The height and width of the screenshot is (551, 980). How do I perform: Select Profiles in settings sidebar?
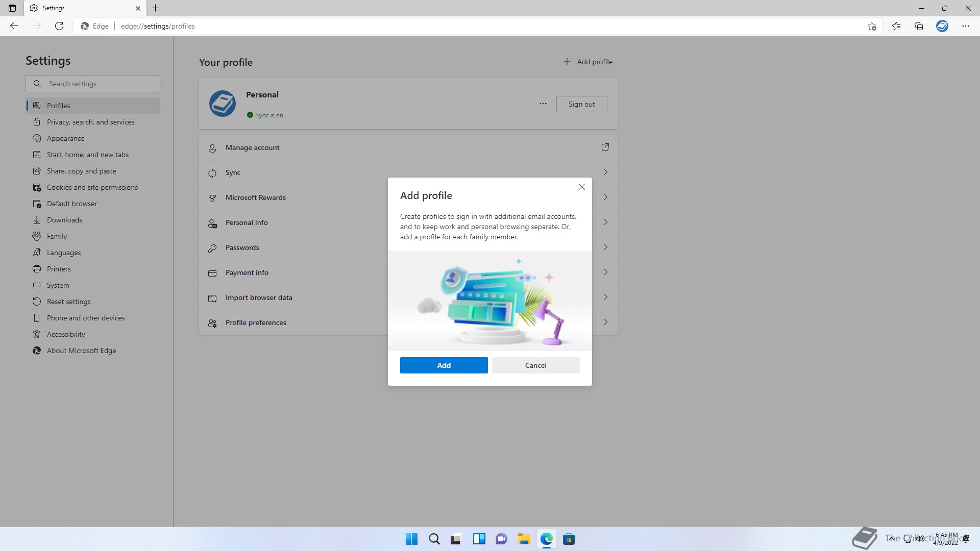coord(93,106)
